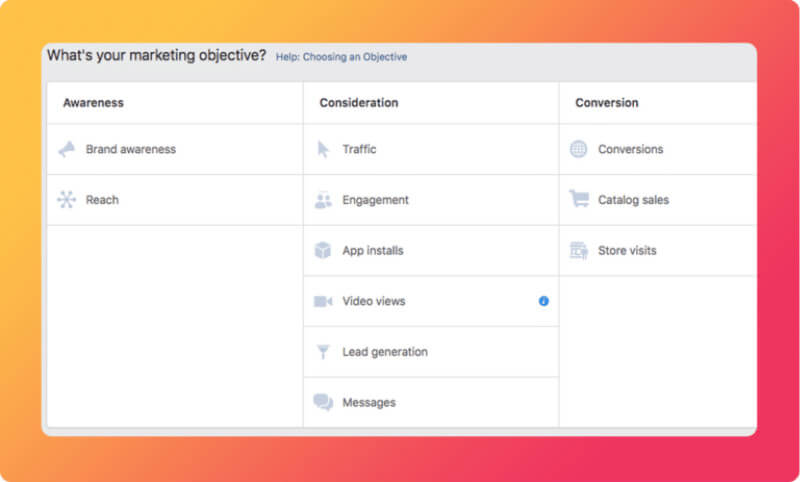Click the Video views camera icon
800x482 pixels.
(323, 301)
